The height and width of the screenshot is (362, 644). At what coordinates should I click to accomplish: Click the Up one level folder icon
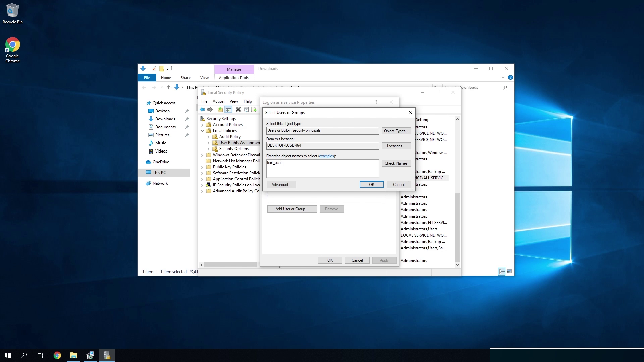[x=220, y=110]
